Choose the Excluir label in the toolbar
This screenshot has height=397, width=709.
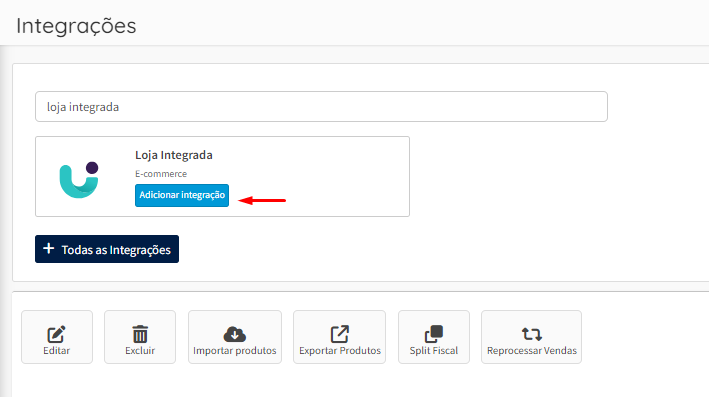tap(140, 350)
